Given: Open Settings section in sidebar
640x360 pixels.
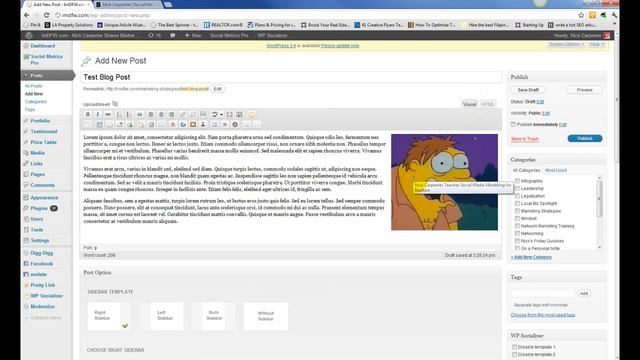Looking at the screenshot, I should 40,240.
